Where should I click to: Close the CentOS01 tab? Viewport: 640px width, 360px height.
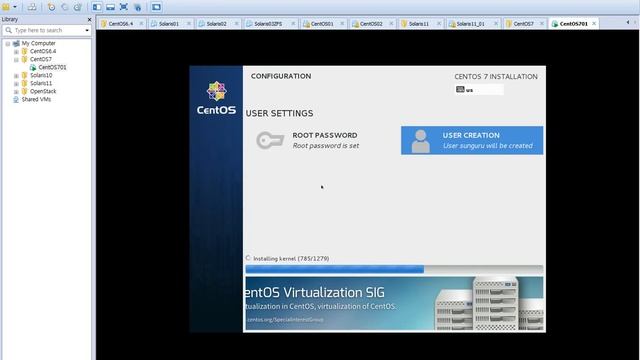click(342, 24)
